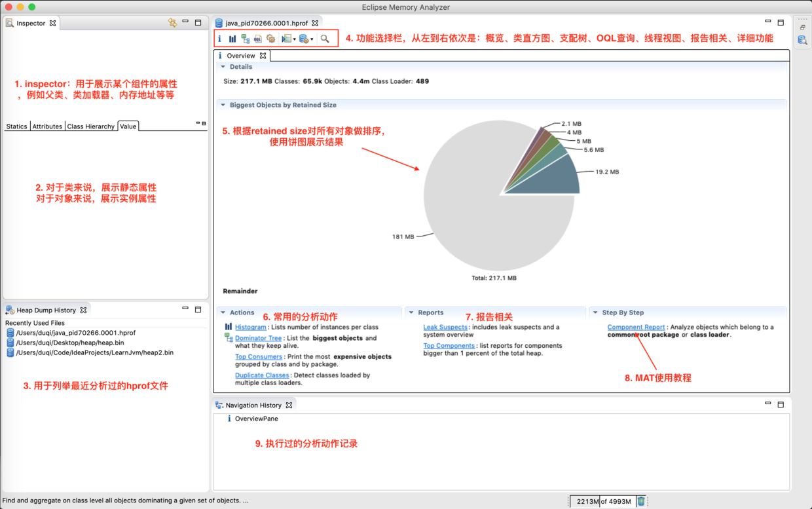
Task: Run garbage collector via trash icon
Action: point(641,501)
